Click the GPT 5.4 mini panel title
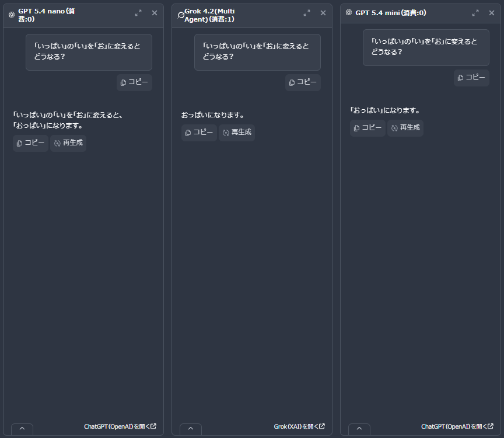The height and width of the screenshot is (438, 504). 391,13
